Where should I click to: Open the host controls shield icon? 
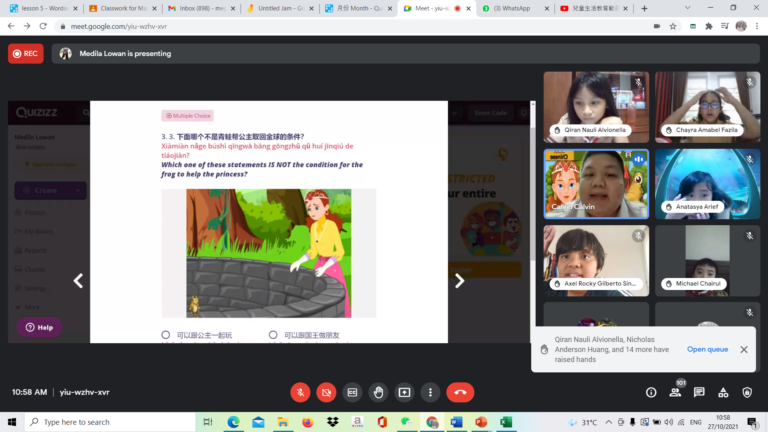(750, 392)
